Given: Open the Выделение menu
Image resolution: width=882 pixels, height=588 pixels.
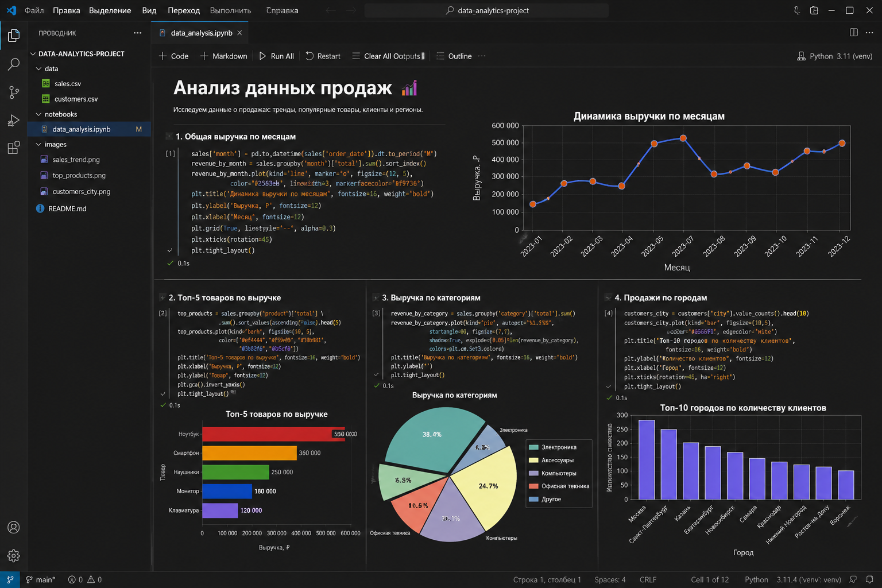Looking at the screenshot, I should 110,10.
